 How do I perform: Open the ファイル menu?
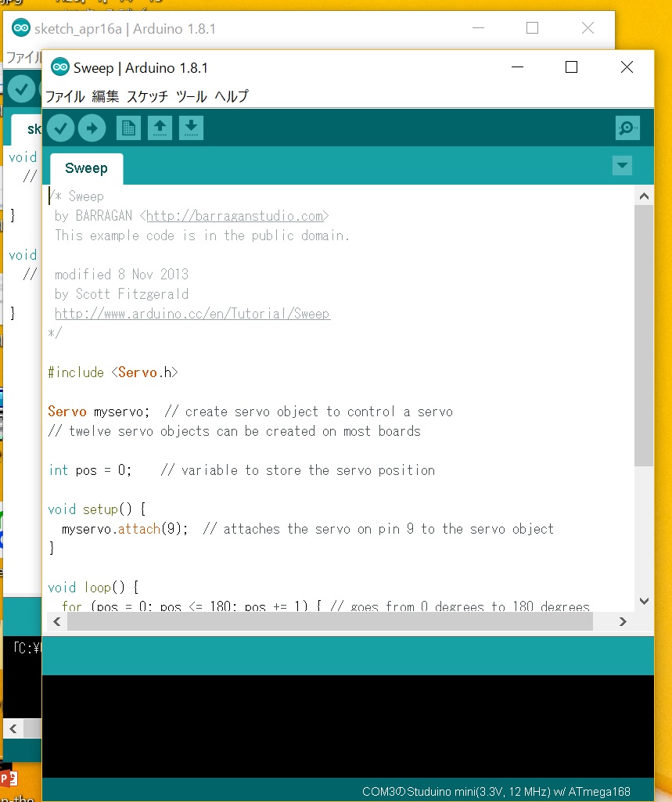click(x=65, y=97)
